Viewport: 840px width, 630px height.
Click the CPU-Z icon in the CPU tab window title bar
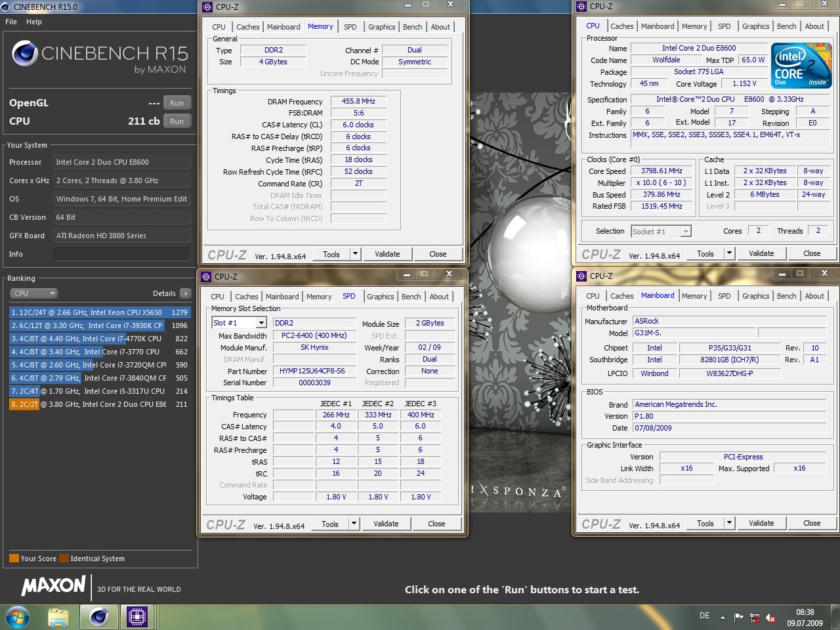point(581,6)
